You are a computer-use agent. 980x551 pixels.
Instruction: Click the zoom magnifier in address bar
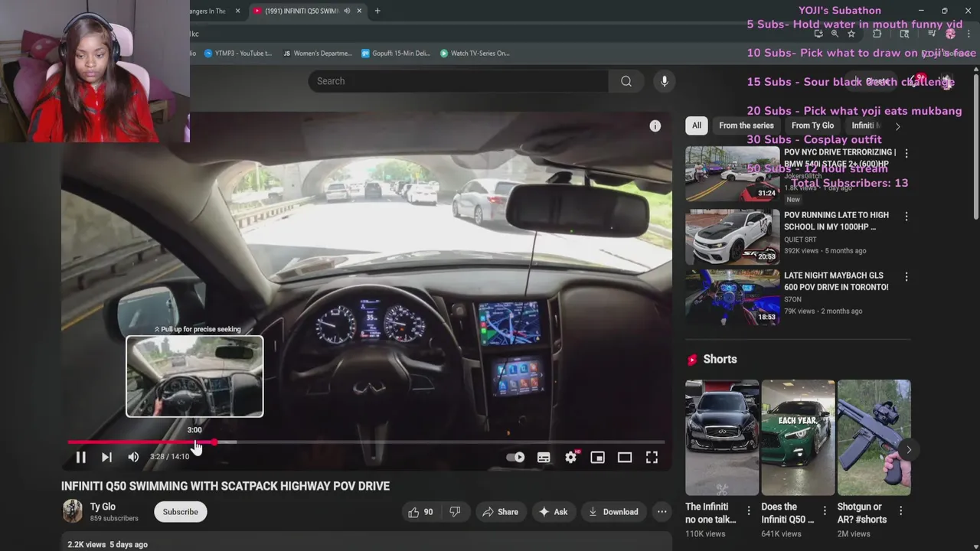click(x=835, y=34)
